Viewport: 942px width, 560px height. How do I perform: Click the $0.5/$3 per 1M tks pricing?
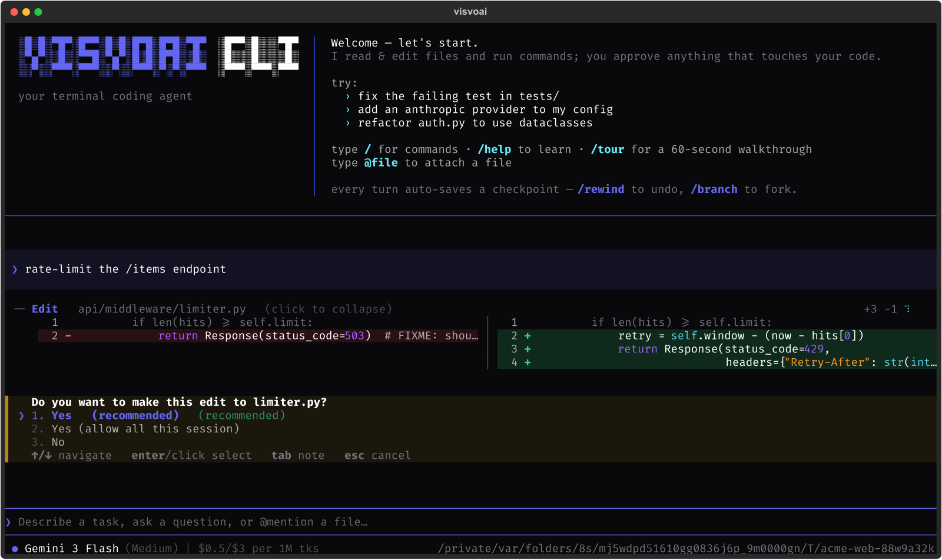258,549
